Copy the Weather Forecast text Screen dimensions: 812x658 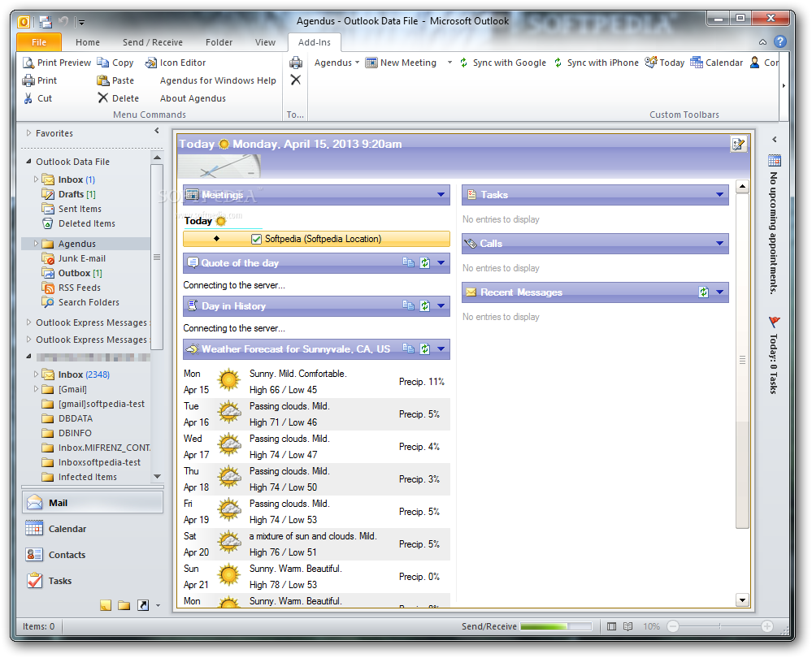click(x=409, y=348)
